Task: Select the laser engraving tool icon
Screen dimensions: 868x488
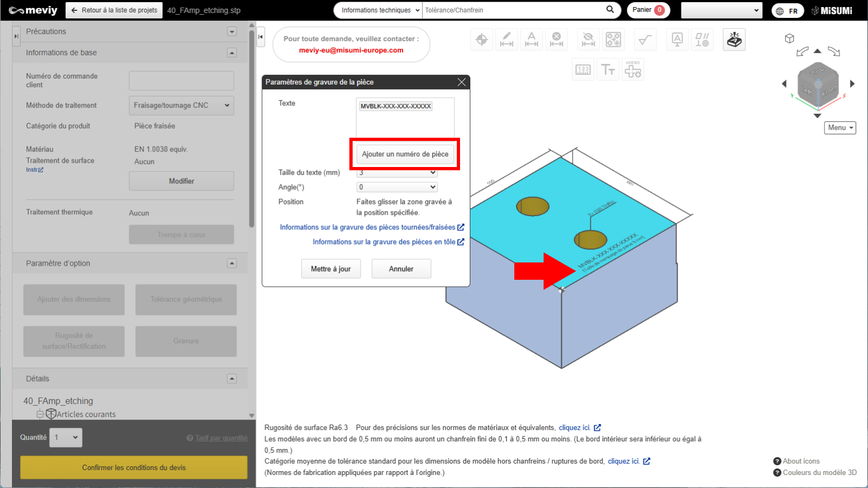Action: [734, 40]
